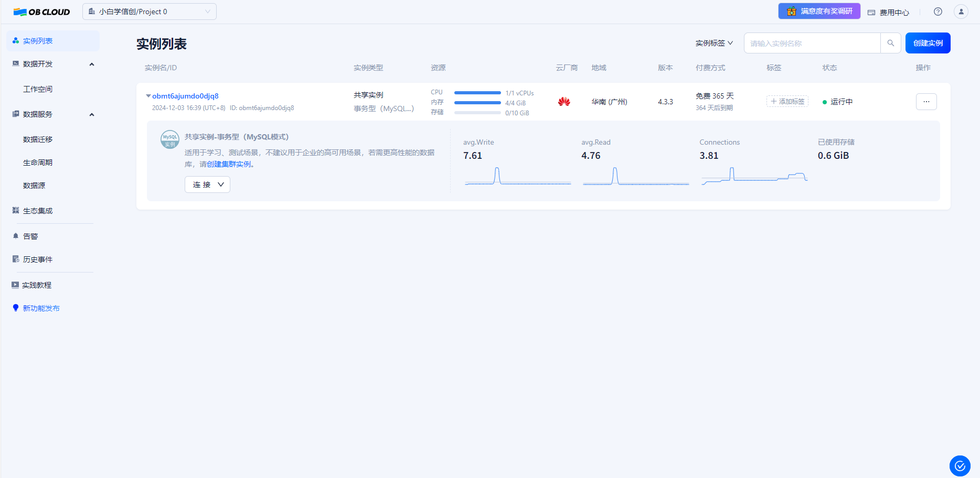Open the 连接 dropdown button
Viewport: 980px width, 478px height.
tap(207, 184)
